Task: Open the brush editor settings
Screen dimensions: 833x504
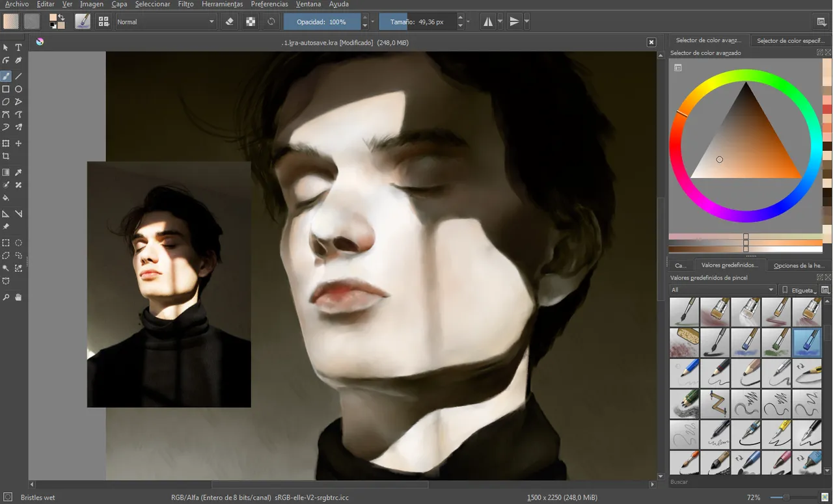Action: [x=83, y=21]
